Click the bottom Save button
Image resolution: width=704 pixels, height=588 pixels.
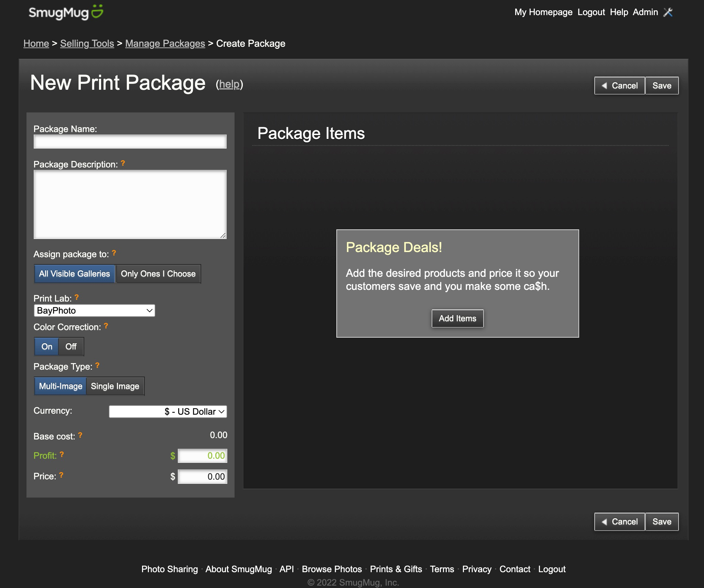click(662, 522)
